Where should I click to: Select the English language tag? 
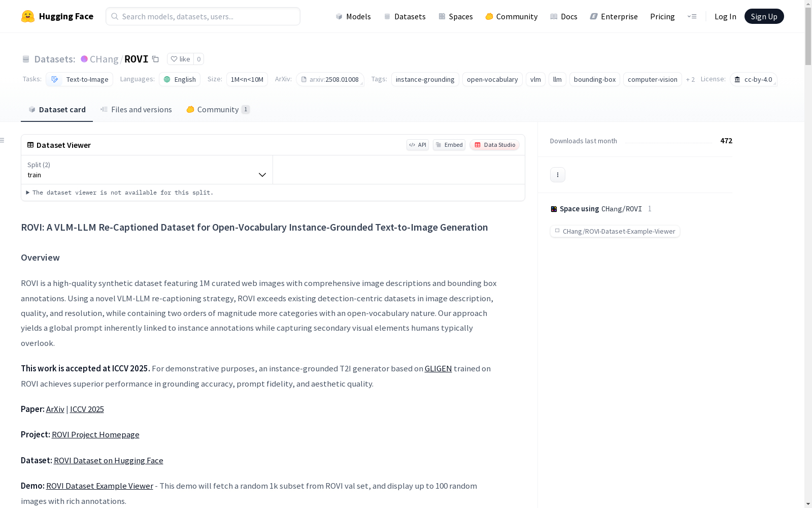coord(180,79)
